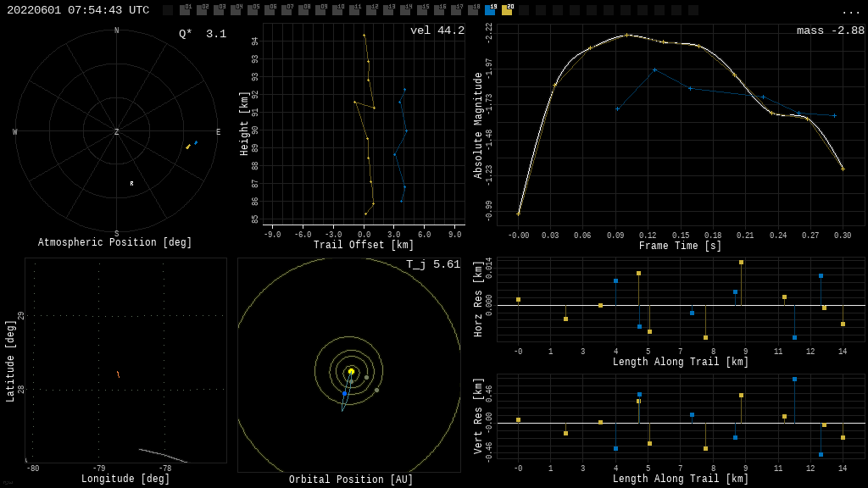
Task: Click the station 10 indicator square
Action: pyautogui.click(x=337, y=10)
